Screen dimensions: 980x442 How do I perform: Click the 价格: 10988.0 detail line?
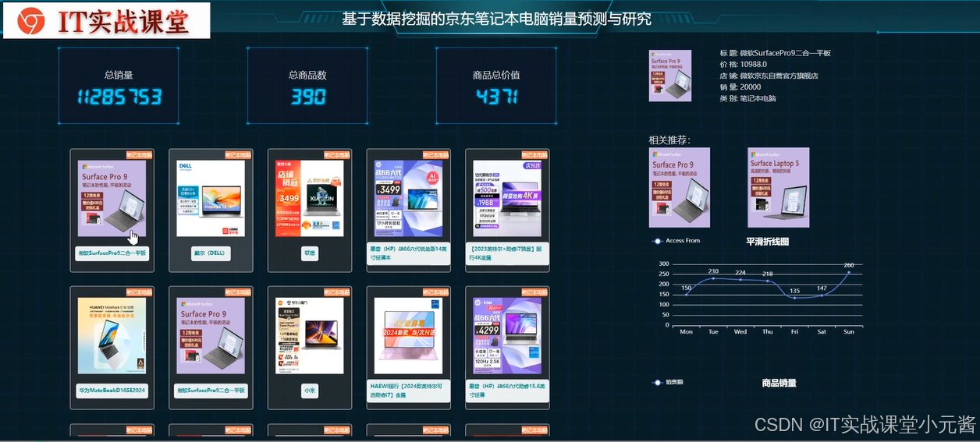743,64
